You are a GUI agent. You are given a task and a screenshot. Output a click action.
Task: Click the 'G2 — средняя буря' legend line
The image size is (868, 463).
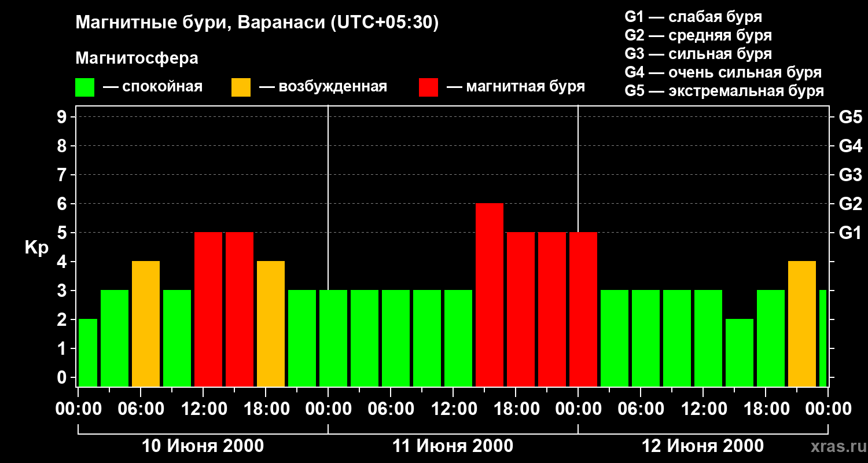pyautogui.click(x=698, y=35)
